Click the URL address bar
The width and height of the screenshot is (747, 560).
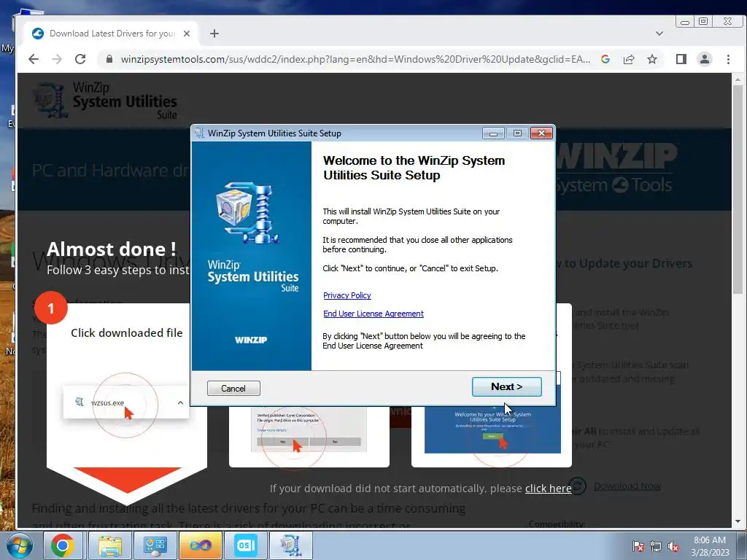coord(355,59)
